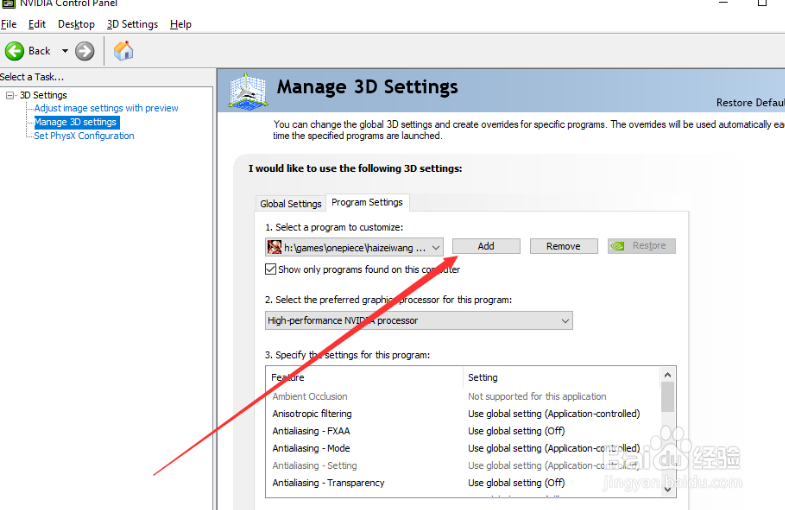
Task: Select Manage 3D settings in tree
Action: [75, 122]
